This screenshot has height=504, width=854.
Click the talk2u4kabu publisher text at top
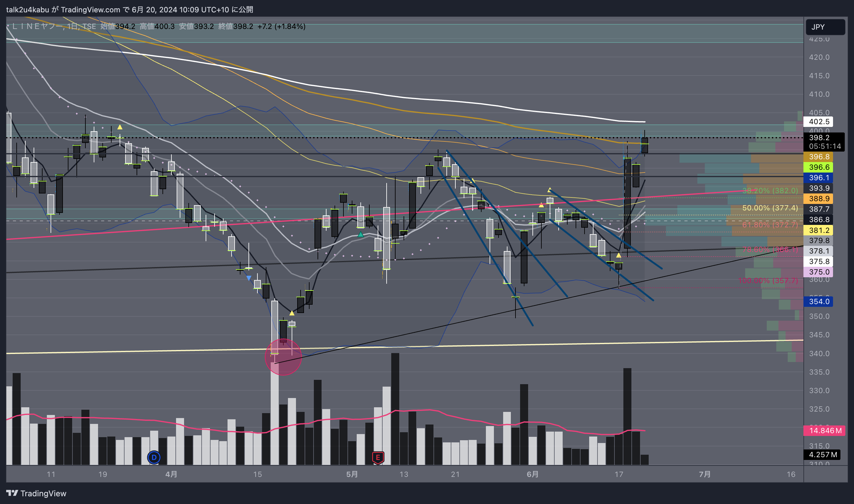tap(27, 10)
